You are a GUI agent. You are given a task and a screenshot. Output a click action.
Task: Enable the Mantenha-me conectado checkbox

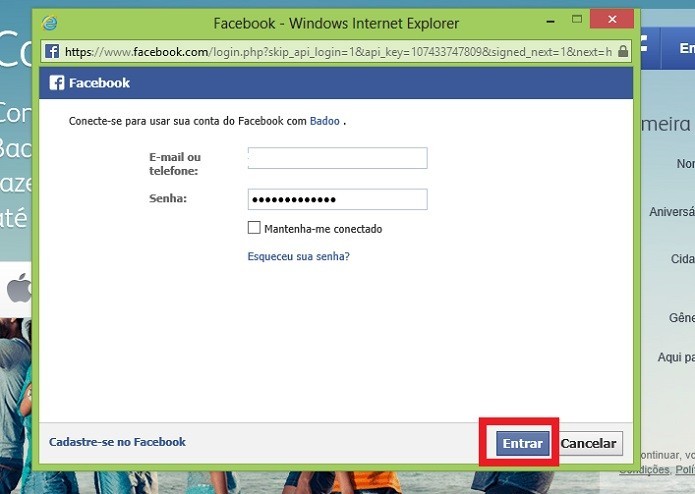(x=254, y=228)
